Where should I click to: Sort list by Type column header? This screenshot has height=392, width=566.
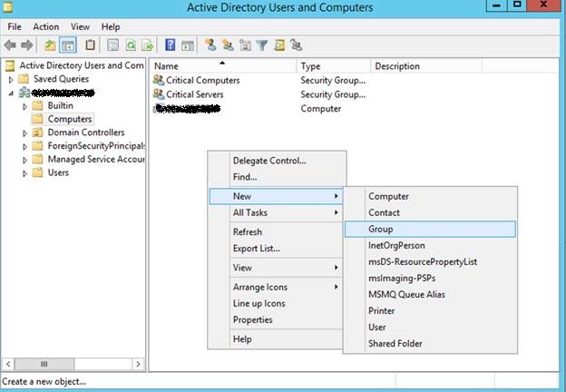(334, 66)
